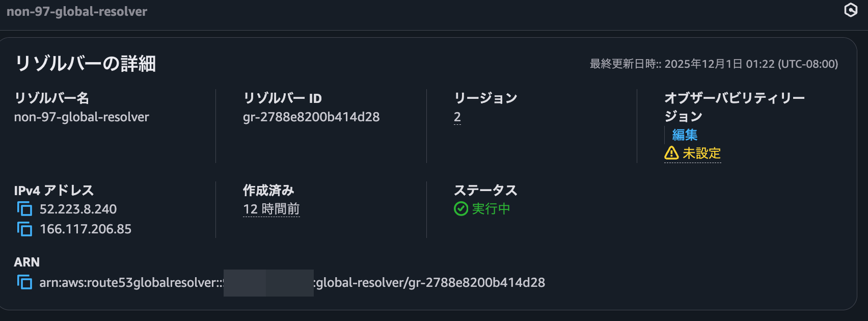Copy the 52.223.8.240 IPv4 address
The width and height of the screenshot is (868, 321).
pos(24,209)
